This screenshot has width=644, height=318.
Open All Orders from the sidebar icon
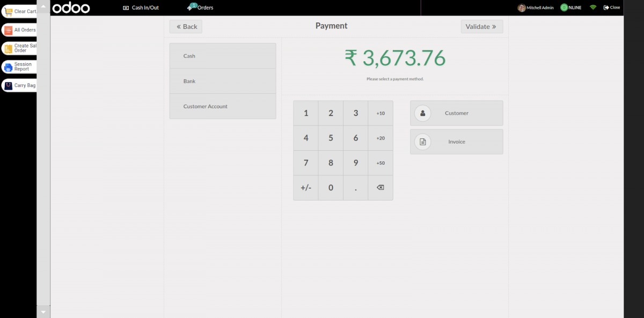tap(8, 30)
